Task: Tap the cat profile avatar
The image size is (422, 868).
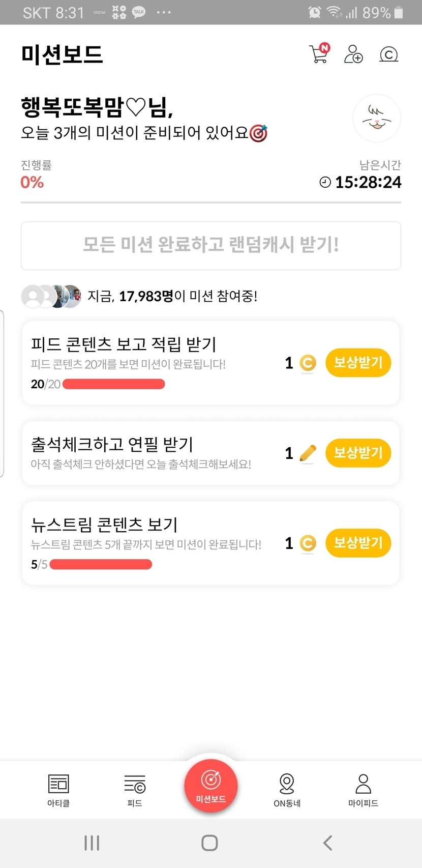Action: [x=377, y=119]
